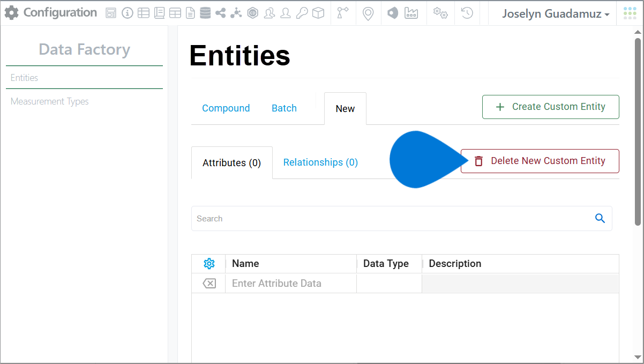
Task: Click the scrollbar up arrow
Action: tap(638, 32)
